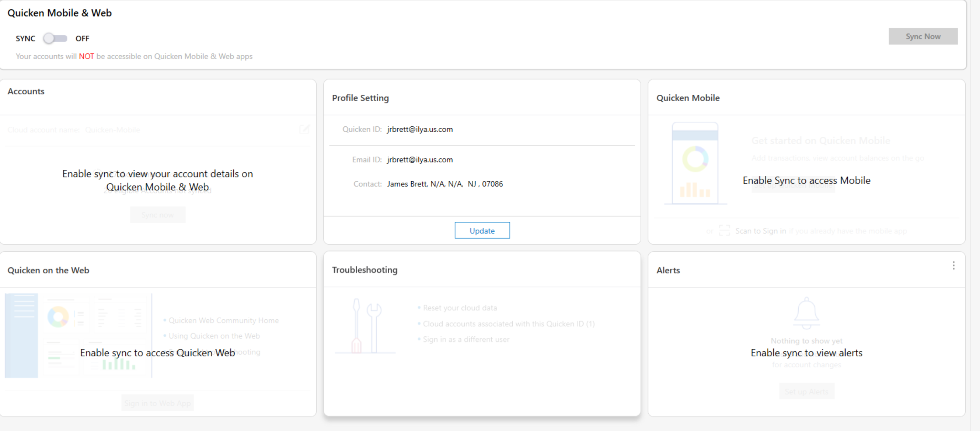Toggle the Quicken Mobile & Web SYNC switch
This screenshot has height=431, width=980.
[x=55, y=38]
